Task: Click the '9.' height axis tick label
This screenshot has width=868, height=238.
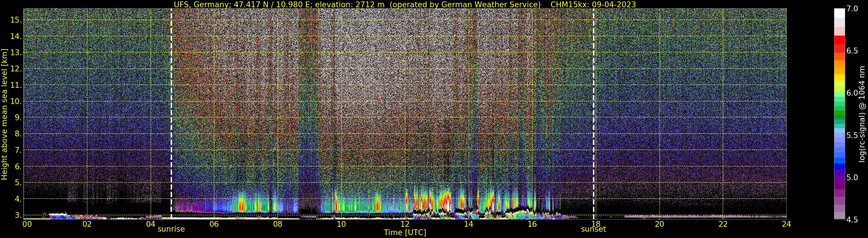Action: pyautogui.click(x=18, y=118)
